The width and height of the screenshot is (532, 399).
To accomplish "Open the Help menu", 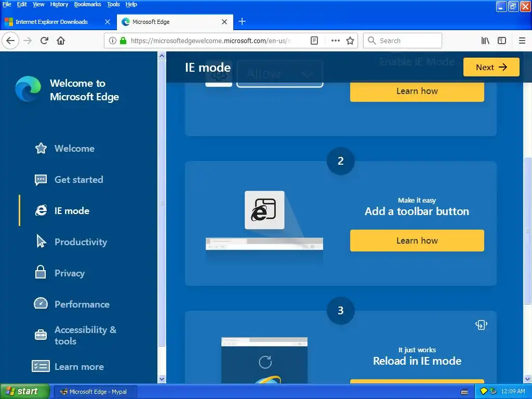I will click(131, 4).
